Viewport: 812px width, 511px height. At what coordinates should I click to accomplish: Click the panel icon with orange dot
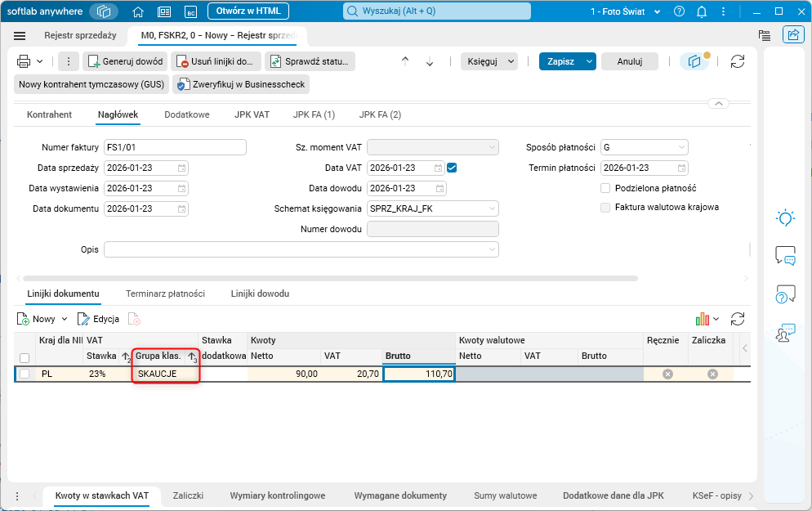(694, 61)
